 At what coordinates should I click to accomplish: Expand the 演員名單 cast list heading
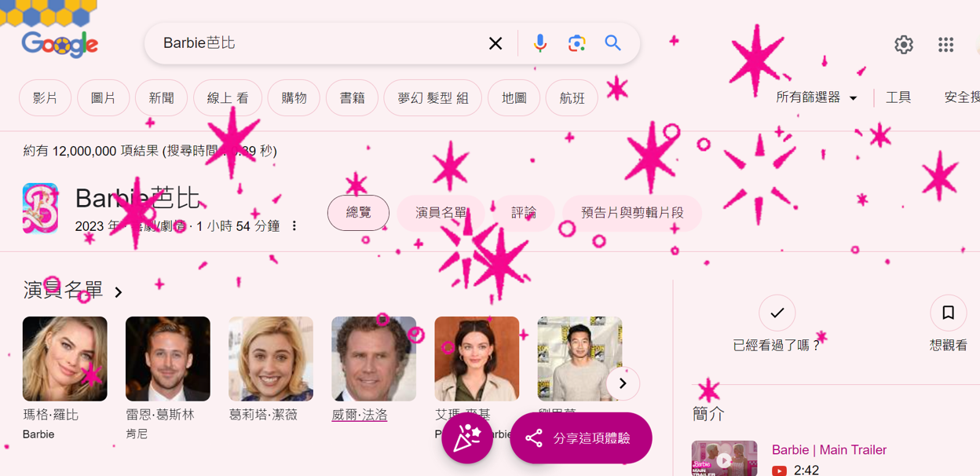73,291
